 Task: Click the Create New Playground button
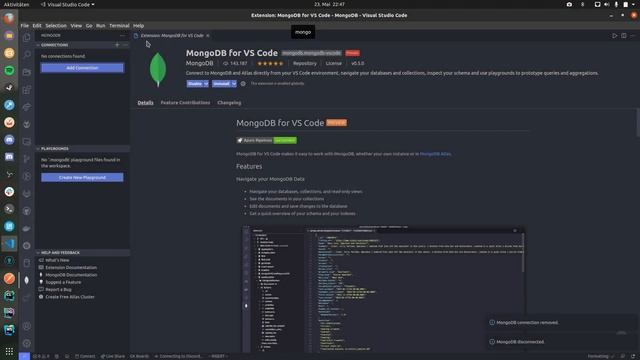(82, 178)
